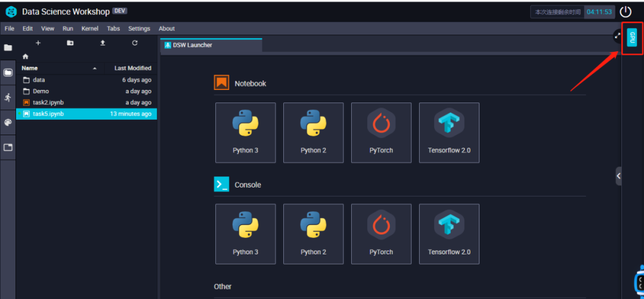The image size is (644, 299).
Task: Sort files by Last Modified column
Action: [x=132, y=68]
